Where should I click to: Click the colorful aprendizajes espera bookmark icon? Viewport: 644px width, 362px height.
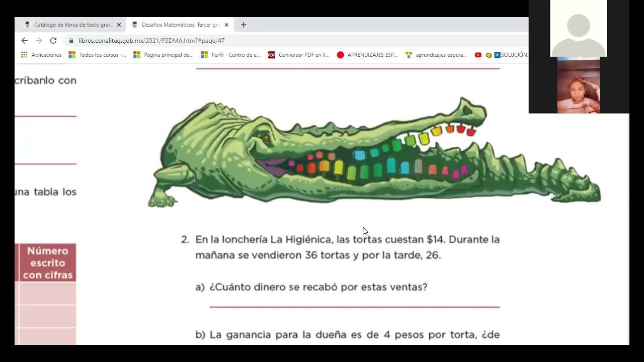[406, 55]
